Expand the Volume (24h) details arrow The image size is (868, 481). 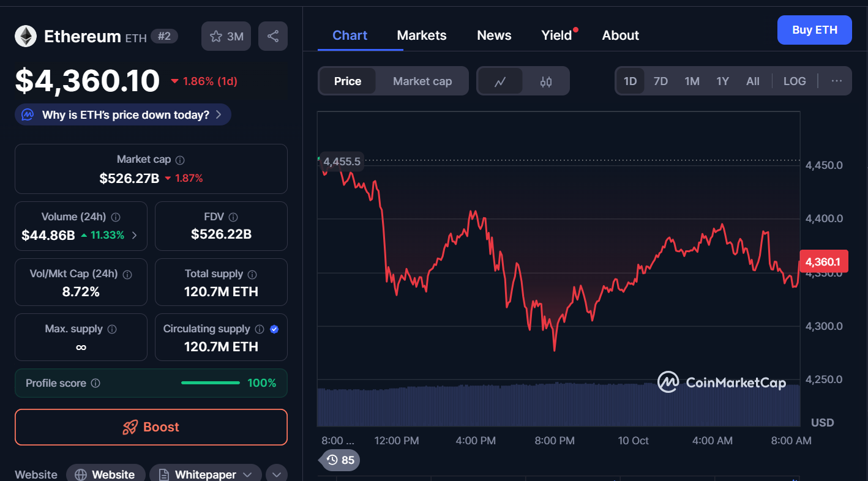click(135, 235)
